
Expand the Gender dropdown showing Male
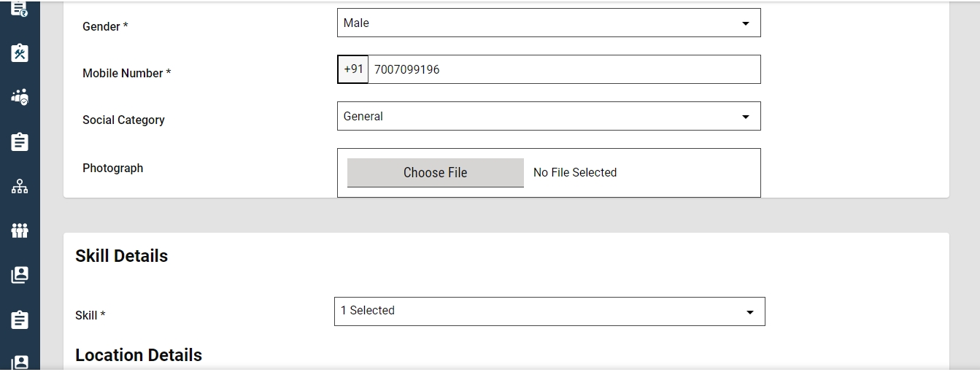[x=549, y=23]
